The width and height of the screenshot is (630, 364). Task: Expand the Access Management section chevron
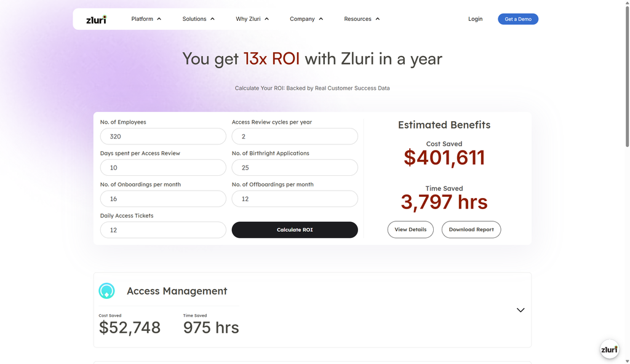pyautogui.click(x=520, y=310)
